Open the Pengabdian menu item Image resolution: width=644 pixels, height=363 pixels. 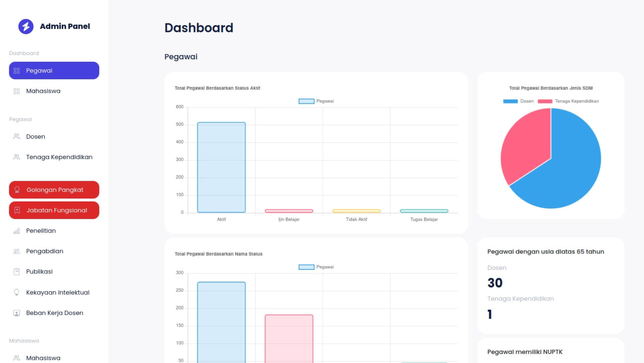click(x=44, y=251)
